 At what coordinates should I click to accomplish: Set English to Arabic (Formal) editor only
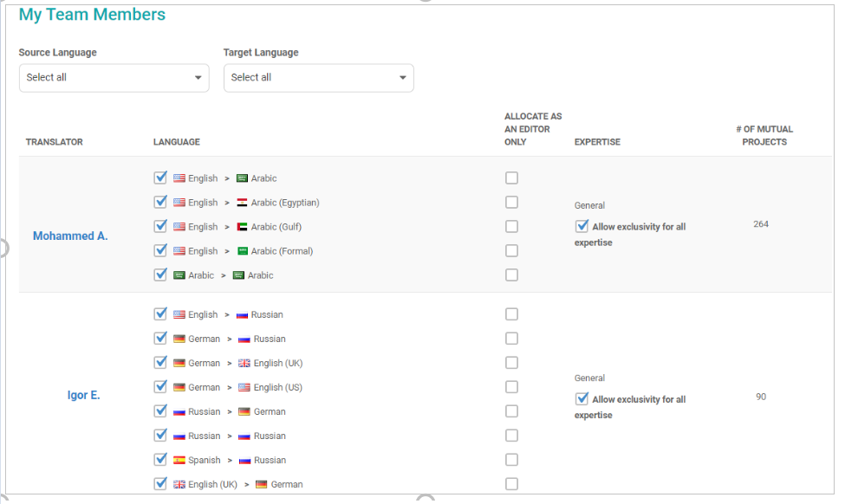click(x=511, y=250)
